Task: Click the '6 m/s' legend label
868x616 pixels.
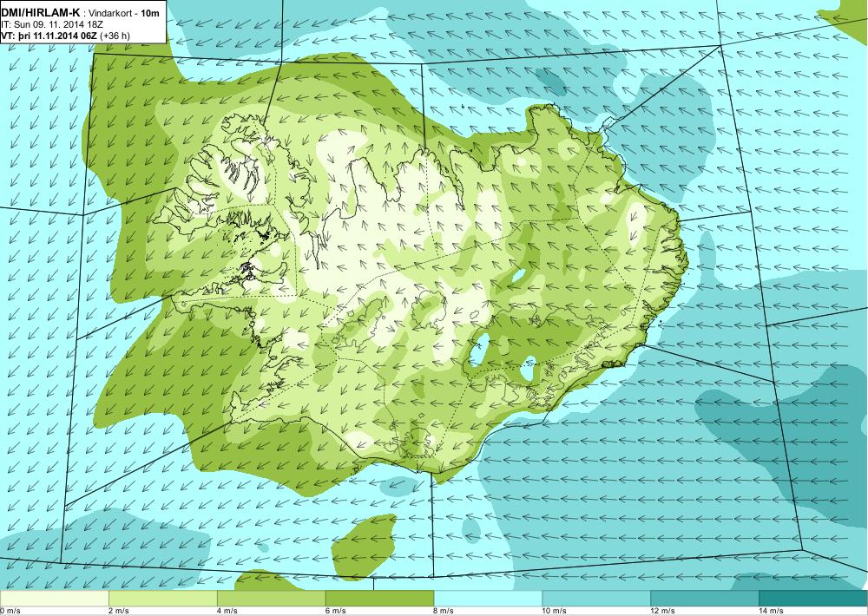Action: 335,611
